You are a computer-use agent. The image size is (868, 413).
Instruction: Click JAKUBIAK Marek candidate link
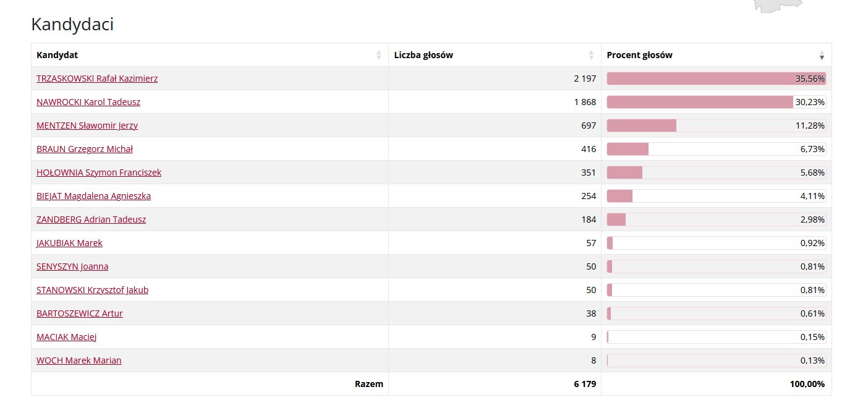[x=69, y=243]
